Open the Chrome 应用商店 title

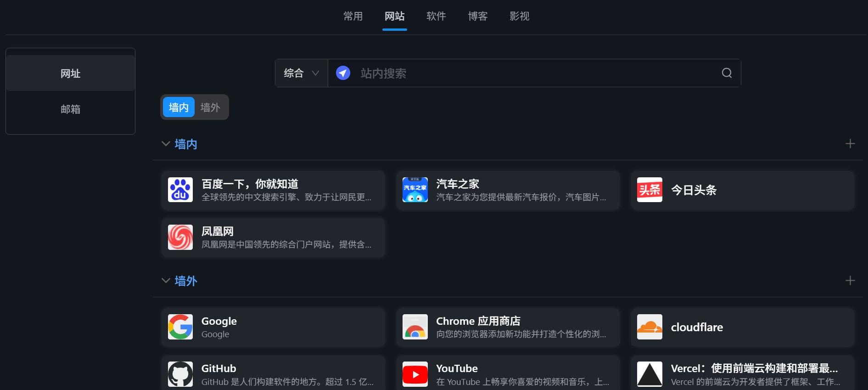(478, 321)
